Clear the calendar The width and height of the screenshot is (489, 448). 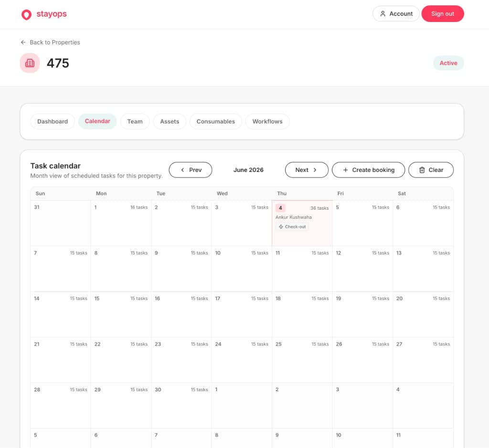[431, 170]
